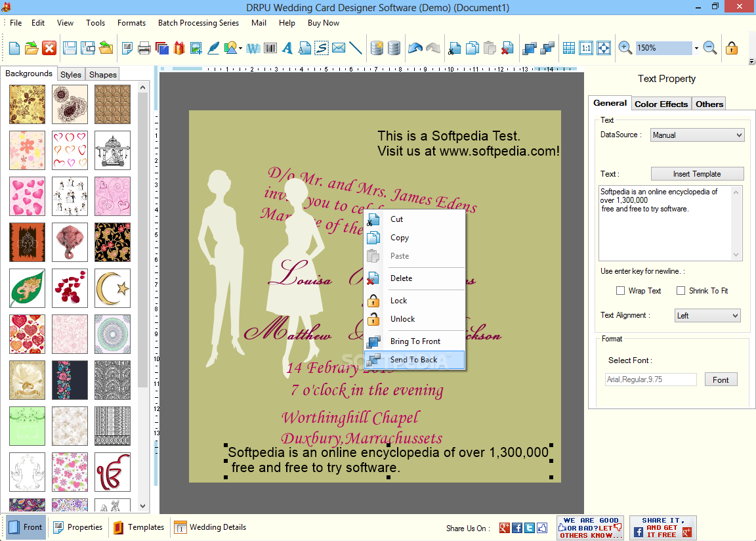Viewport: 756px width, 541px height.
Task: Click the toolbar Cut scissors icon
Action: (454, 48)
